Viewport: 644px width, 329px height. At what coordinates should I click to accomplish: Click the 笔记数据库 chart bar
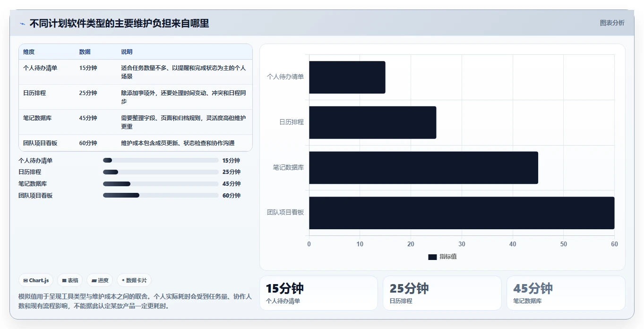pyautogui.click(x=423, y=168)
